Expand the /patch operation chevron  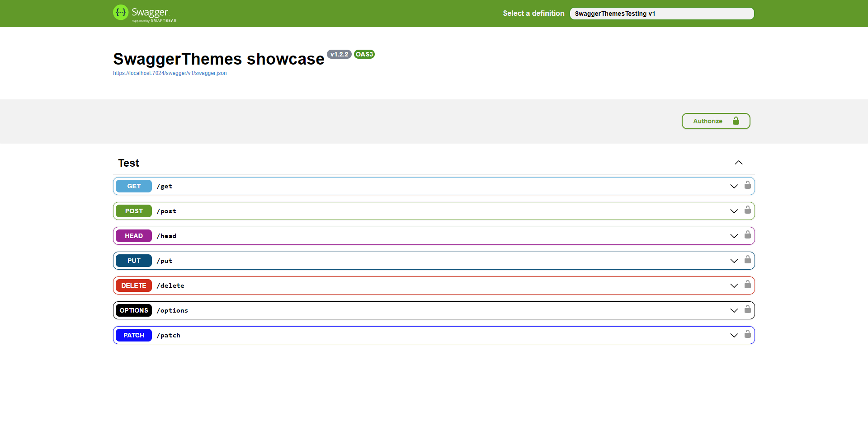[x=734, y=335]
